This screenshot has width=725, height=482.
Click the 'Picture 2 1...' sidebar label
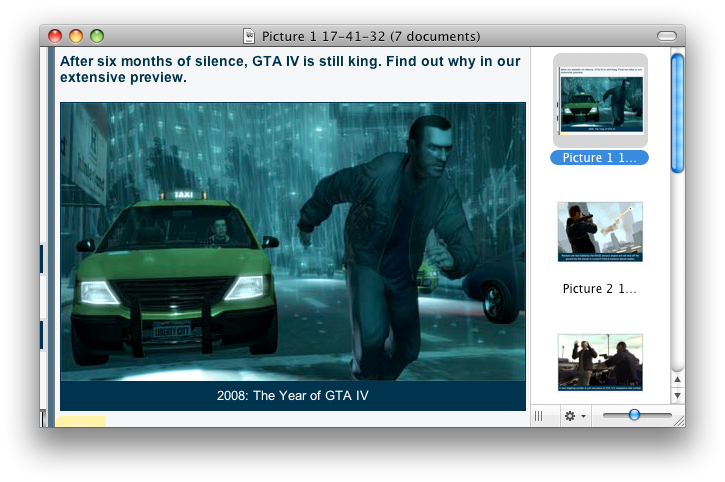(599, 289)
